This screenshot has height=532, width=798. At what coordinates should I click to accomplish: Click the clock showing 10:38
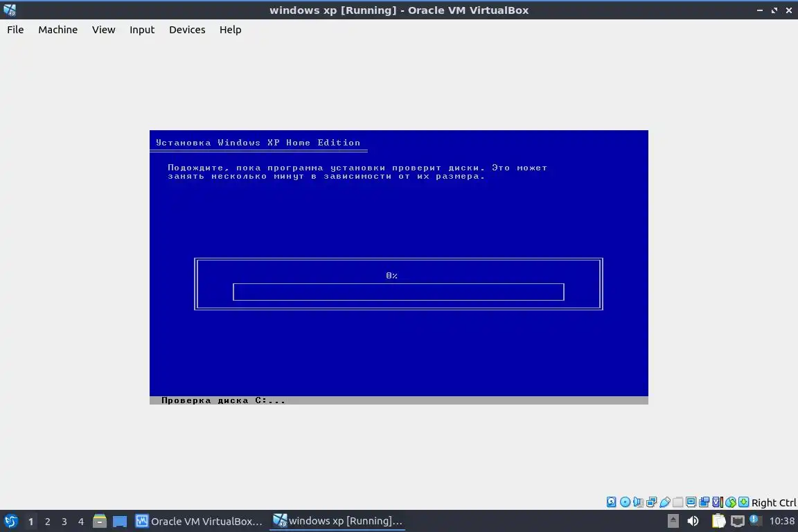781,521
